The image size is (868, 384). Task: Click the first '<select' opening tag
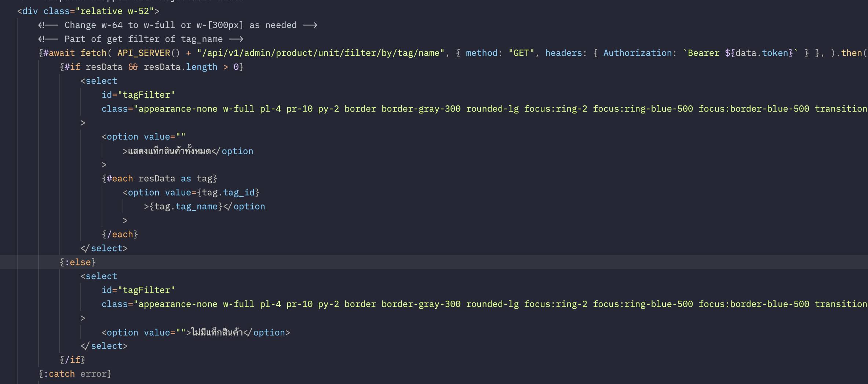coord(99,81)
